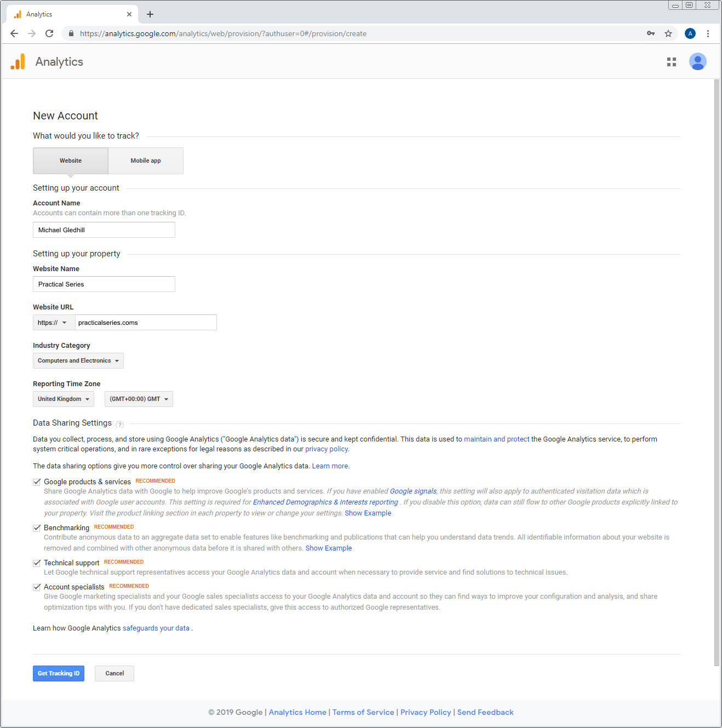Close the Analytics browser tab
The width and height of the screenshot is (722, 728).
(x=129, y=14)
